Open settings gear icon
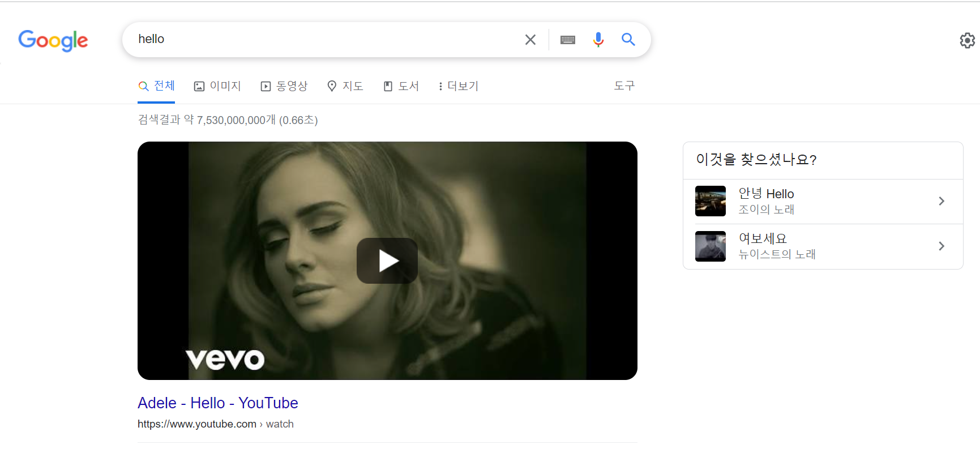Image resolution: width=980 pixels, height=457 pixels. pyautogui.click(x=968, y=40)
